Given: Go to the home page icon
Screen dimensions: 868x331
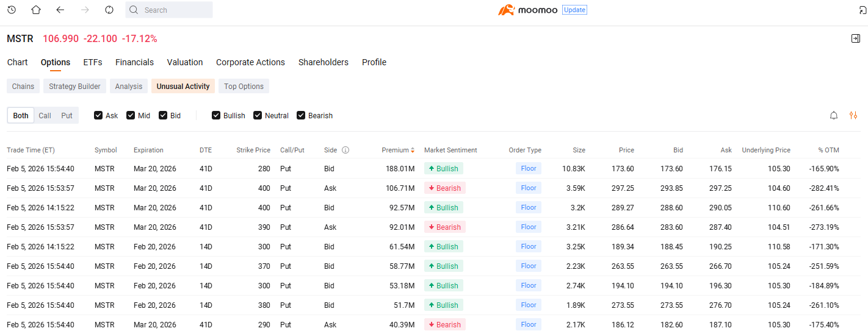Looking at the screenshot, I should 36,10.
